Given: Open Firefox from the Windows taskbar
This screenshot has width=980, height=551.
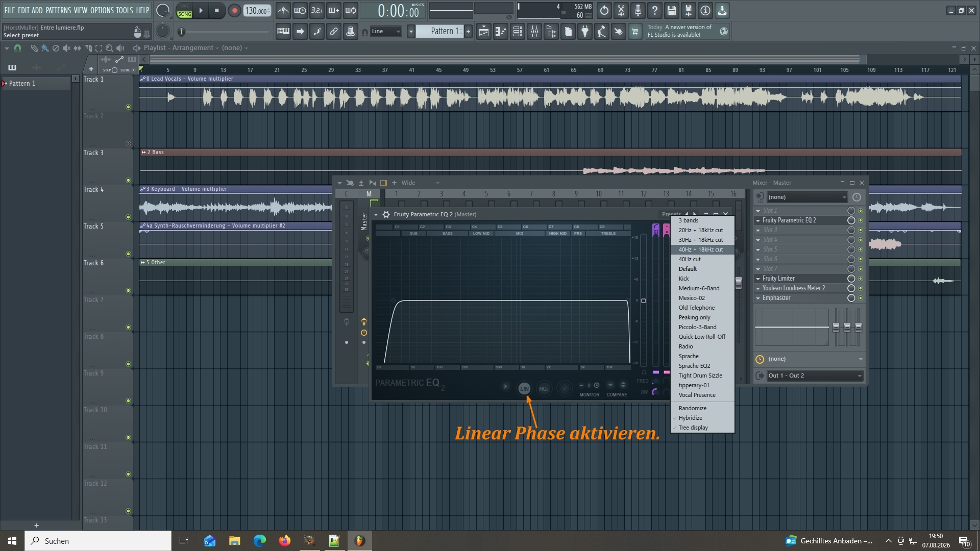Looking at the screenshot, I should [284, 541].
